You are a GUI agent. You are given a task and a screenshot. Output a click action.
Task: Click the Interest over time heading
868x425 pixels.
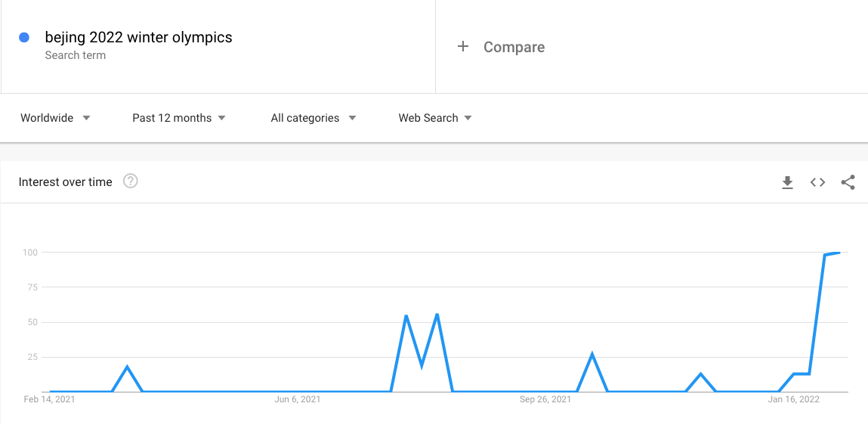[x=65, y=182]
